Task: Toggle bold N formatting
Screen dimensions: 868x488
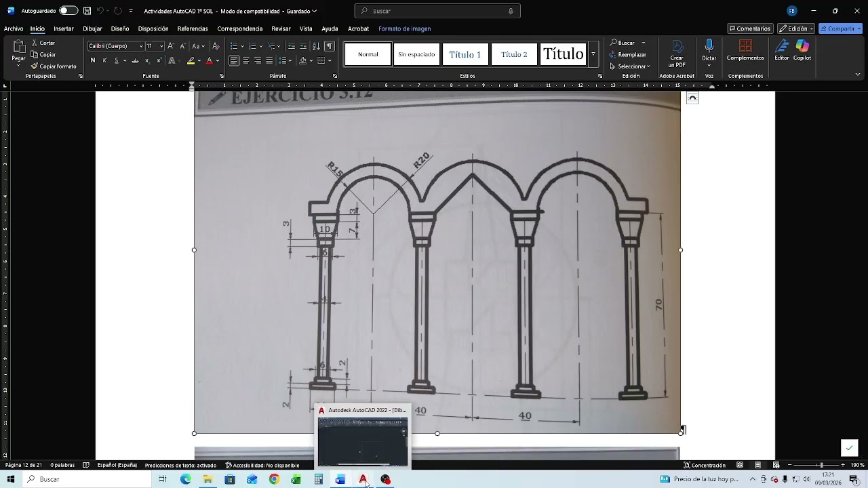Action: click(x=93, y=60)
